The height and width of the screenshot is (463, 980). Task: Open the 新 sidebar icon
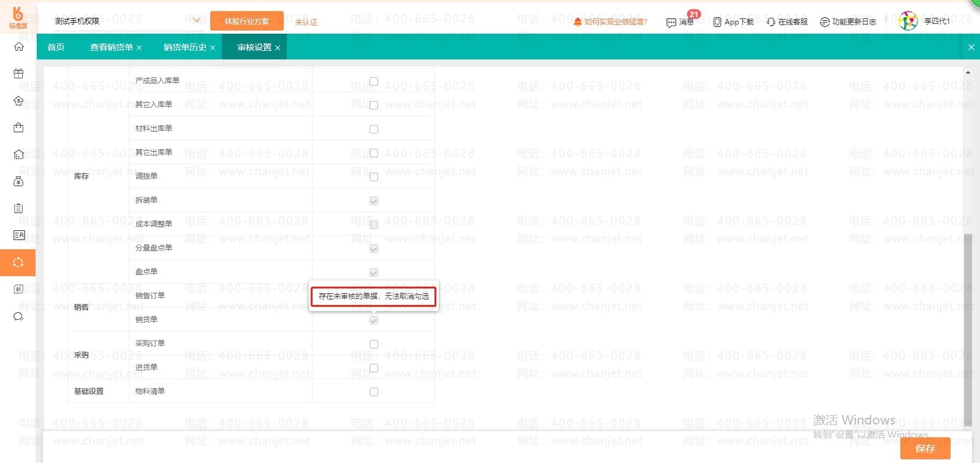[18, 289]
